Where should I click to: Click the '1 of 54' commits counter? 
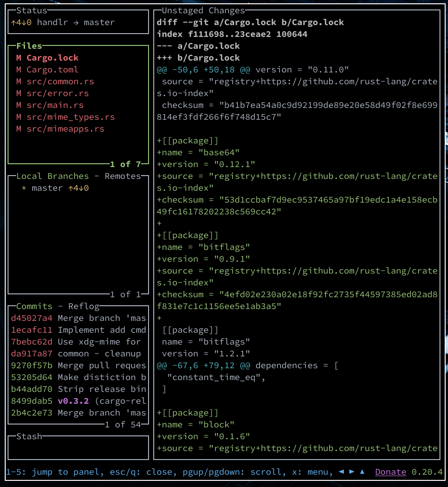(123, 425)
